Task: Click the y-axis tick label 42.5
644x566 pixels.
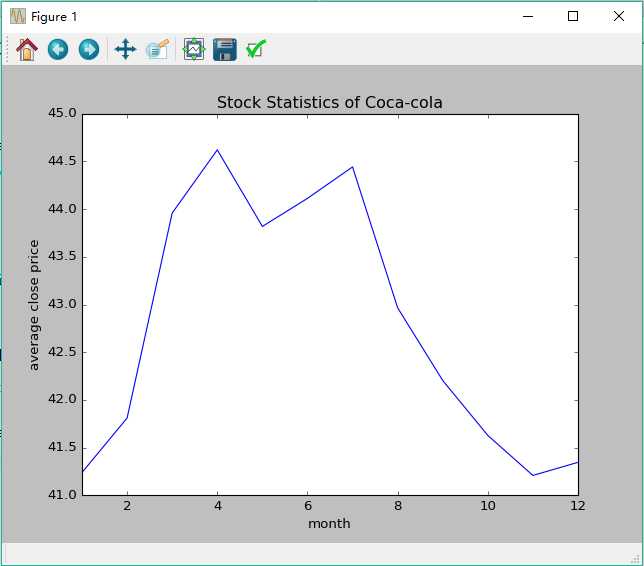Action: pos(62,352)
